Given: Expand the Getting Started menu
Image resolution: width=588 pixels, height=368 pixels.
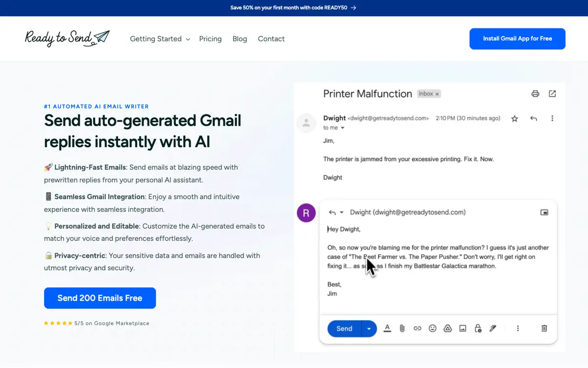Looking at the screenshot, I should [x=160, y=39].
